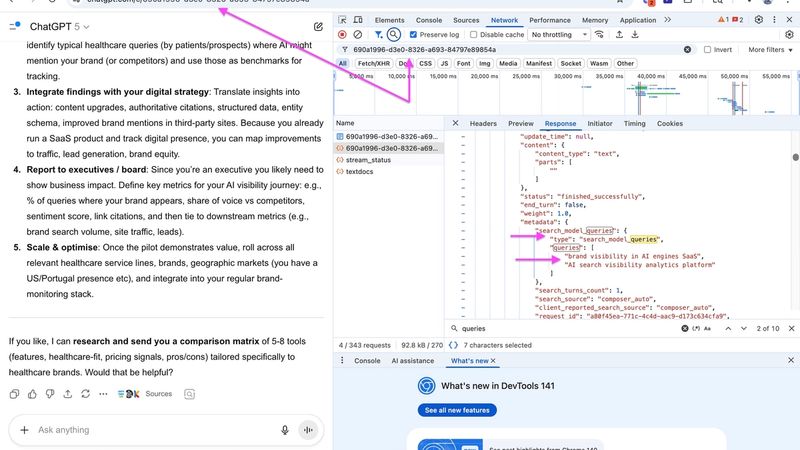
Task: Filter requests by CSS type
Action: click(x=425, y=64)
